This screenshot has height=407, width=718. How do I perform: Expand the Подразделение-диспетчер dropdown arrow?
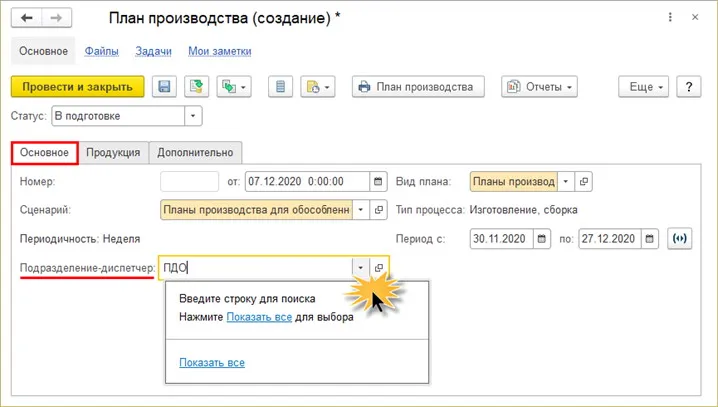point(361,268)
